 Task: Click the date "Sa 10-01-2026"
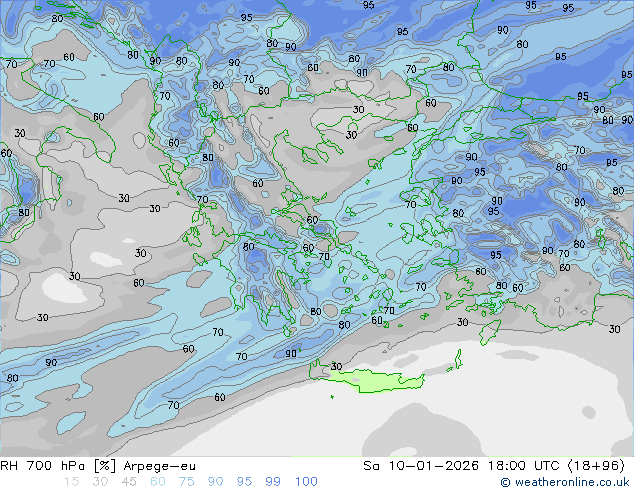(x=421, y=466)
